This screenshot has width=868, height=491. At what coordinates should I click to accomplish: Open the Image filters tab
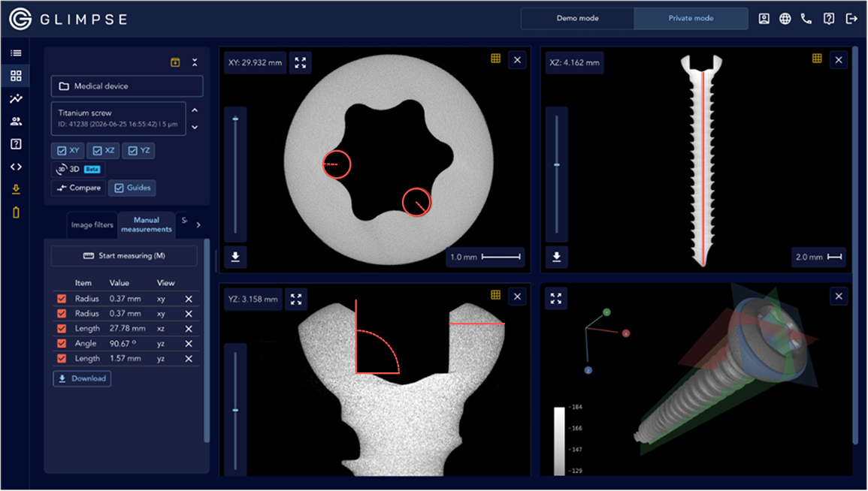(x=92, y=225)
